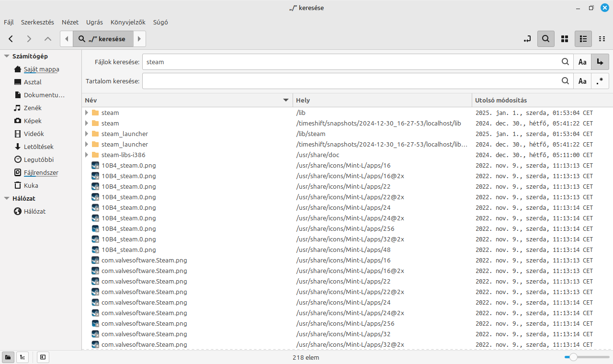Viewport: 613px width, 364px height.
Task: Open the Ugrás menu
Action: (94, 22)
